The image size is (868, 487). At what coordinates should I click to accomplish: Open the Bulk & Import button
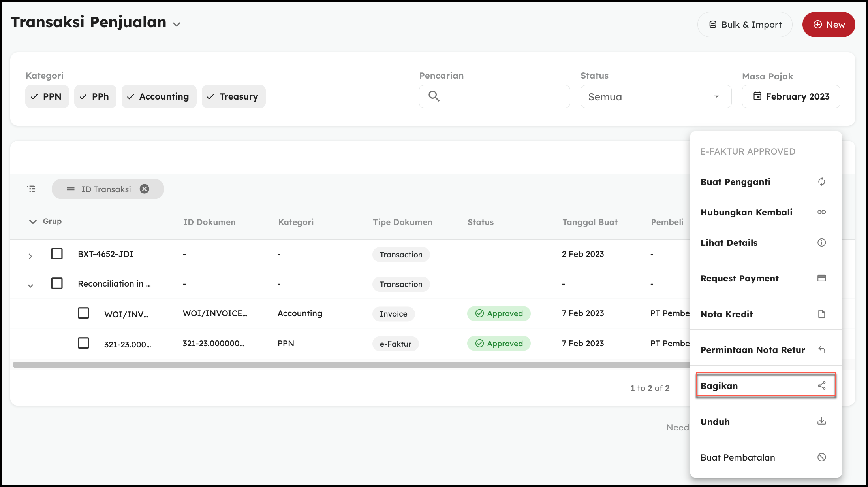click(x=745, y=25)
